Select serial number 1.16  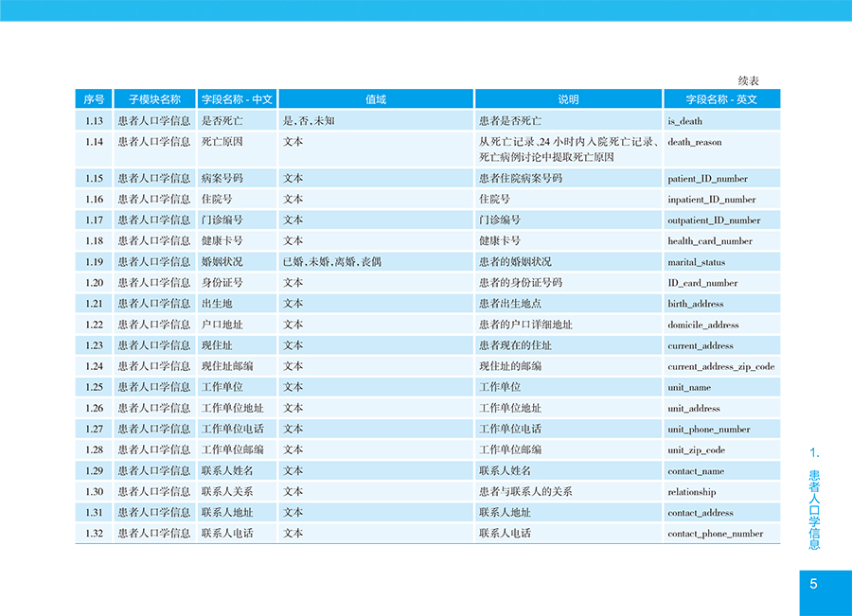click(x=94, y=200)
